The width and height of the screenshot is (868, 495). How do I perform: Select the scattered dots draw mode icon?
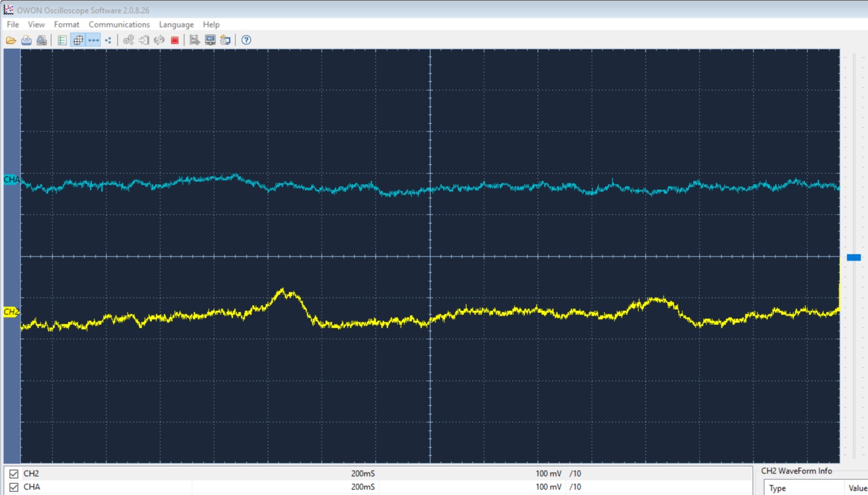[108, 40]
